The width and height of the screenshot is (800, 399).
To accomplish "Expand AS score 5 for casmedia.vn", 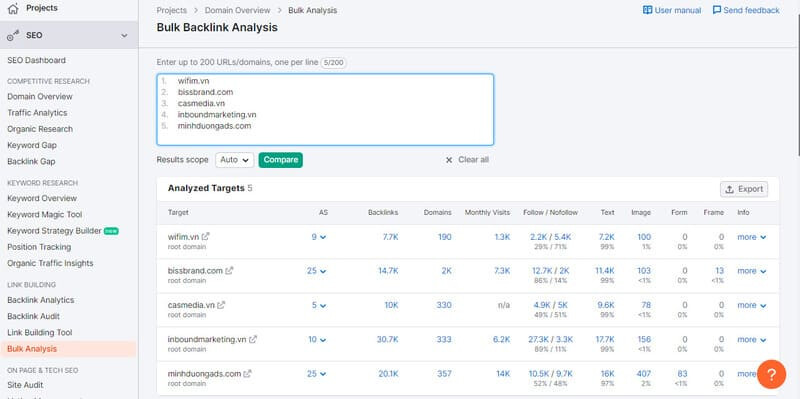I will [x=319, y=305].
